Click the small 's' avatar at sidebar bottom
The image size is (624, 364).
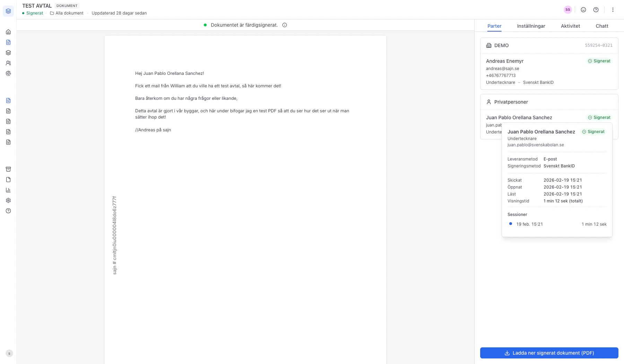click(x=9, y=354)
